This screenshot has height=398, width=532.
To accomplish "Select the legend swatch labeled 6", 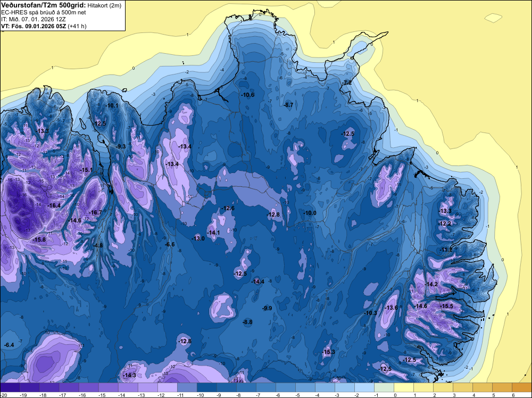I will [522, 387].
